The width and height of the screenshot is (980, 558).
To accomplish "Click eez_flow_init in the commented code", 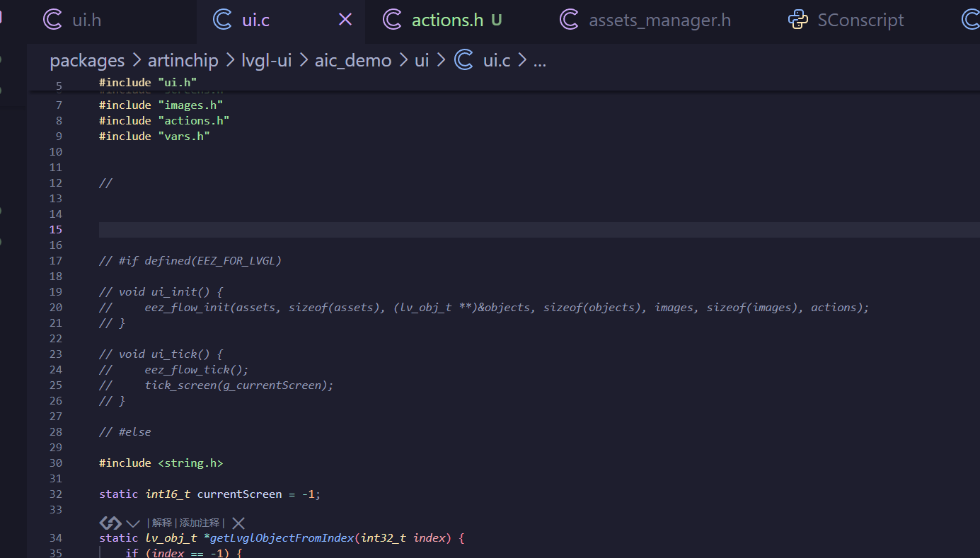I will pyautogui.click(x=187, y=307).
